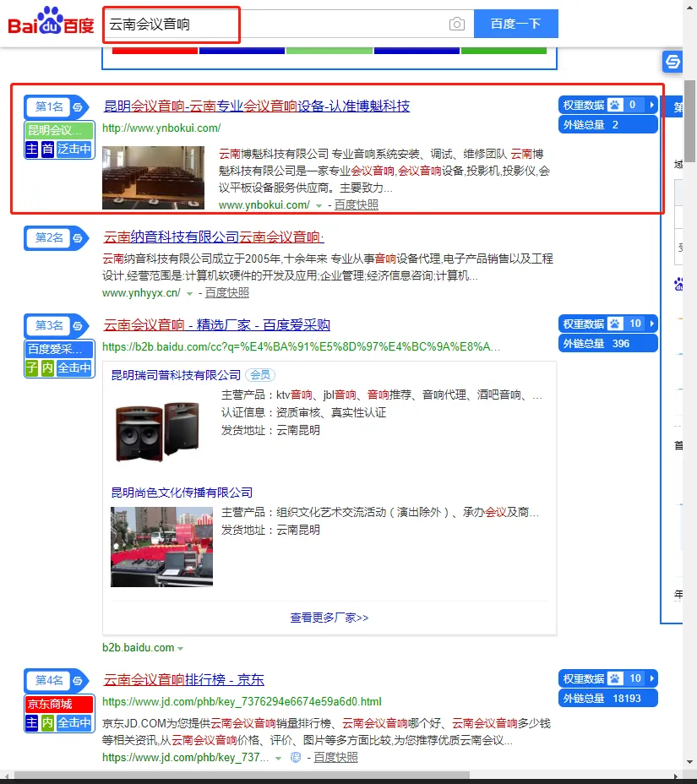Click the 百度一下 search button

point(515,24)
